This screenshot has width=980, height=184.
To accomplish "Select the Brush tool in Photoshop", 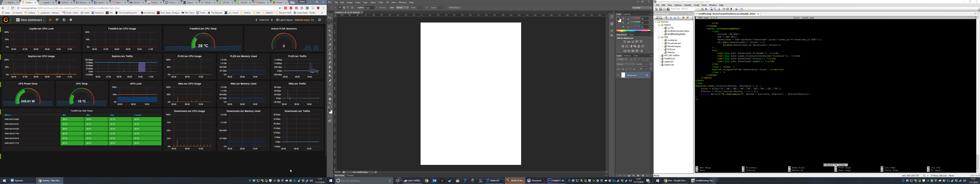I will point(330,49).
